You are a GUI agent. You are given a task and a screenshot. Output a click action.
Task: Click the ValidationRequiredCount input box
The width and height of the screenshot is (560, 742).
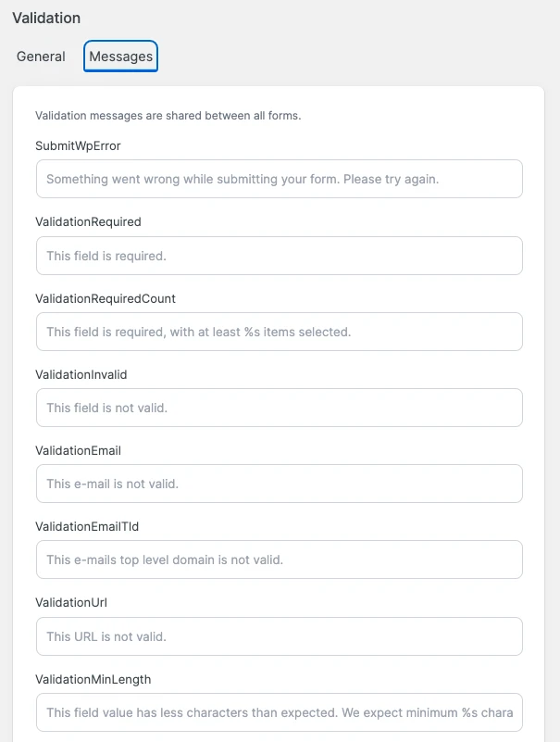[279, 332]
